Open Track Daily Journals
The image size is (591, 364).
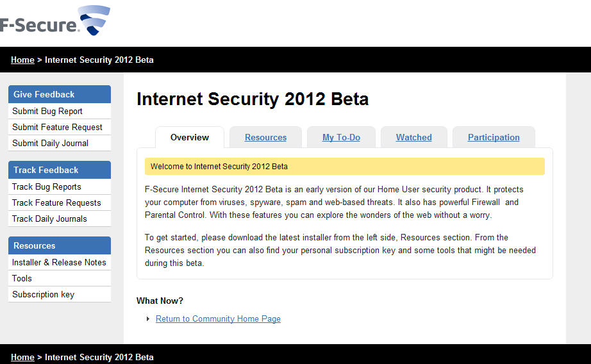click(49, 219)
